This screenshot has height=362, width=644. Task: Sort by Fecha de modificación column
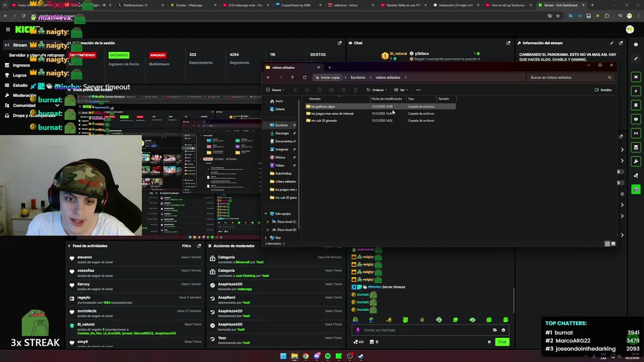pos(387,99)
